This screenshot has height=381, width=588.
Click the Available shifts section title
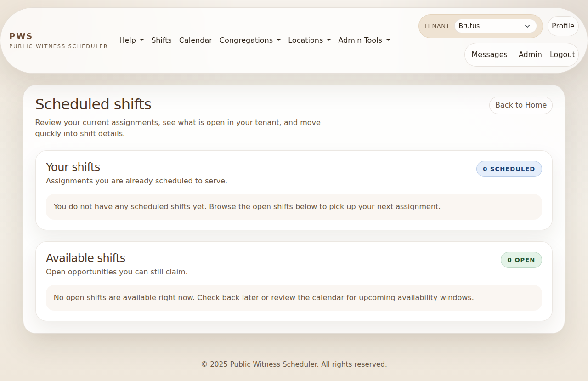point(85,258)
